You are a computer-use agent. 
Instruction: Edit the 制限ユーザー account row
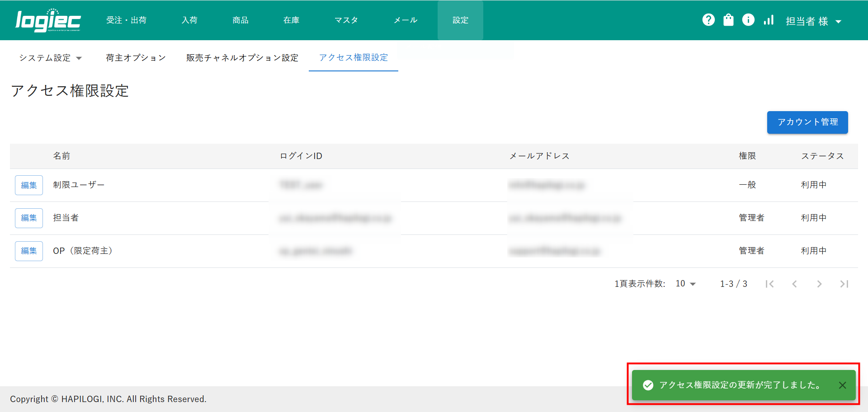tap(29, 185)
